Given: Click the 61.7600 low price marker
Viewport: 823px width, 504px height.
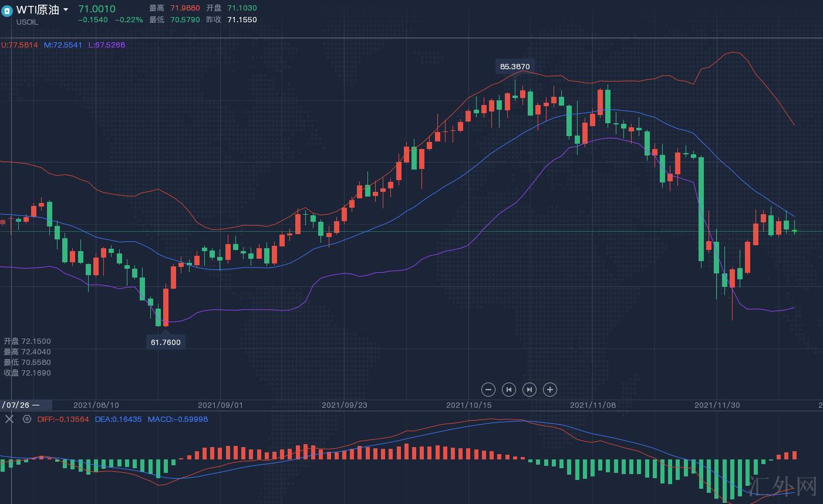Looking at the screenshot, I should pos(166,342).
